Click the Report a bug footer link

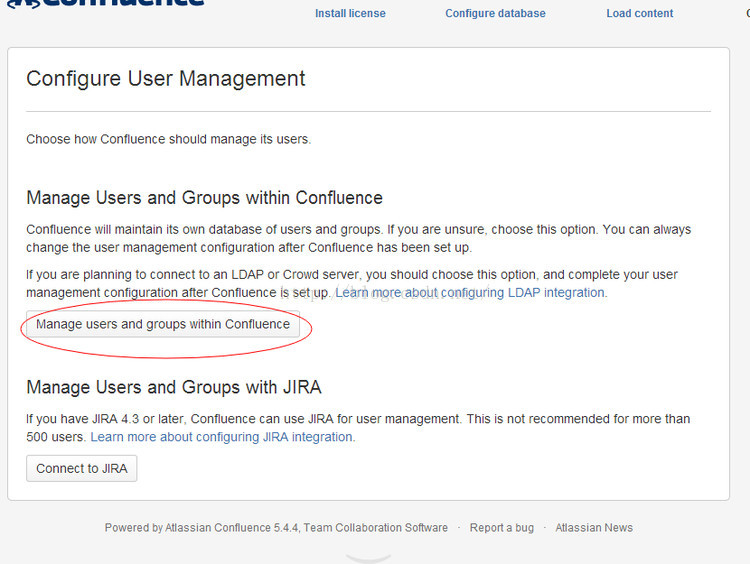[502, 528]
